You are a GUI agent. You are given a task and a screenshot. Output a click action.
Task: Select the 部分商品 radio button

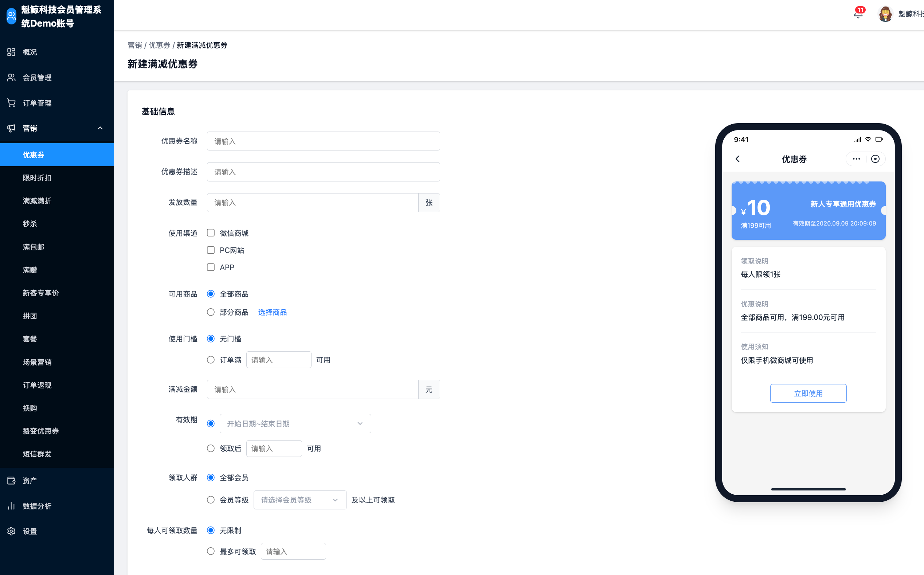pos(211,312)
